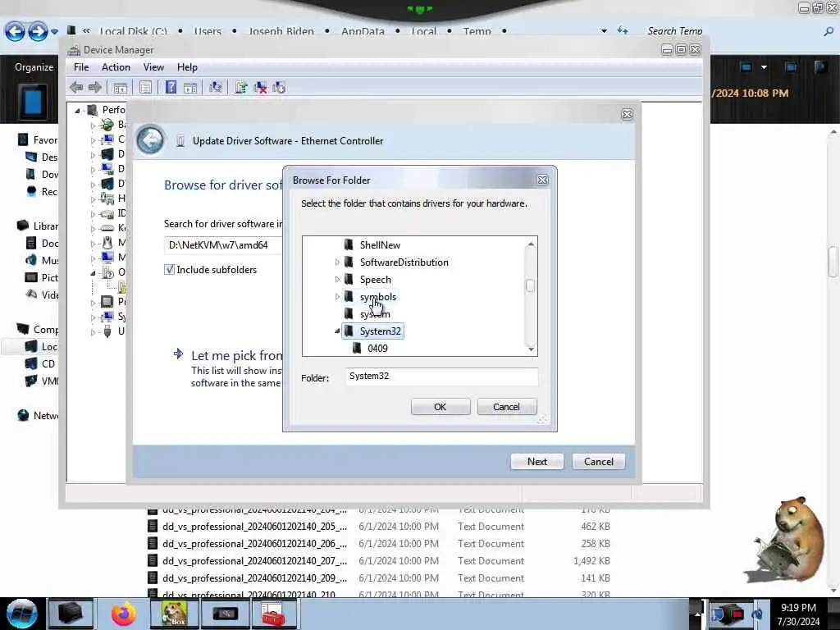Show hidden system tray icons arrow
840x630 pixels.
pos(697,614)
